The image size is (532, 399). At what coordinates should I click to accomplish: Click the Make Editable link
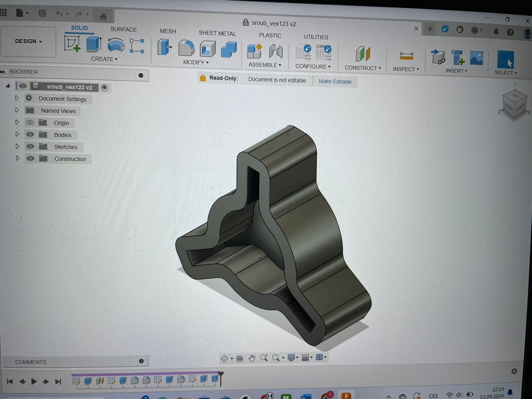point(335,82)
